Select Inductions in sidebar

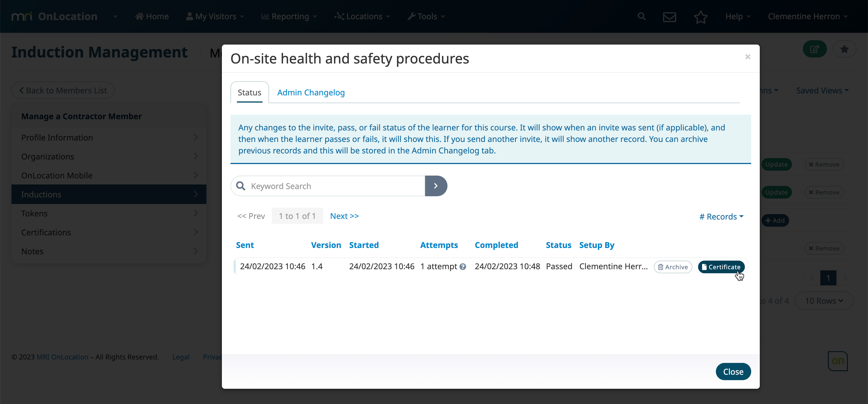click(x=109, y=194)
